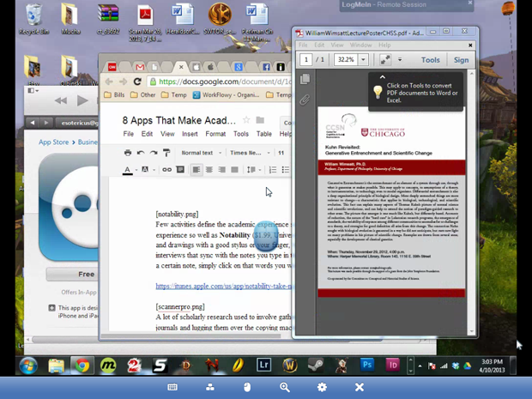Open the WorkFlowy bookmark
The width and height of the screenshot is (532, 399).
(227, 94)
